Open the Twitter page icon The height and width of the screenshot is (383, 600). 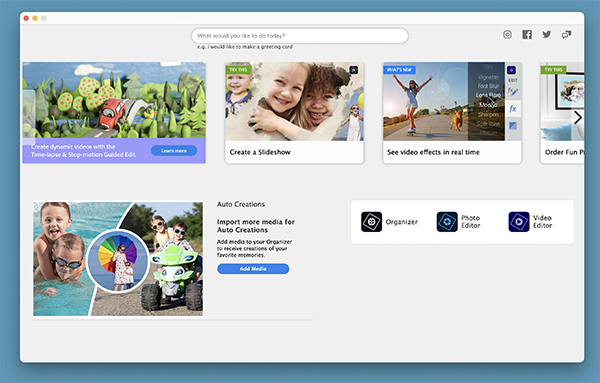(x=546, y=34)
